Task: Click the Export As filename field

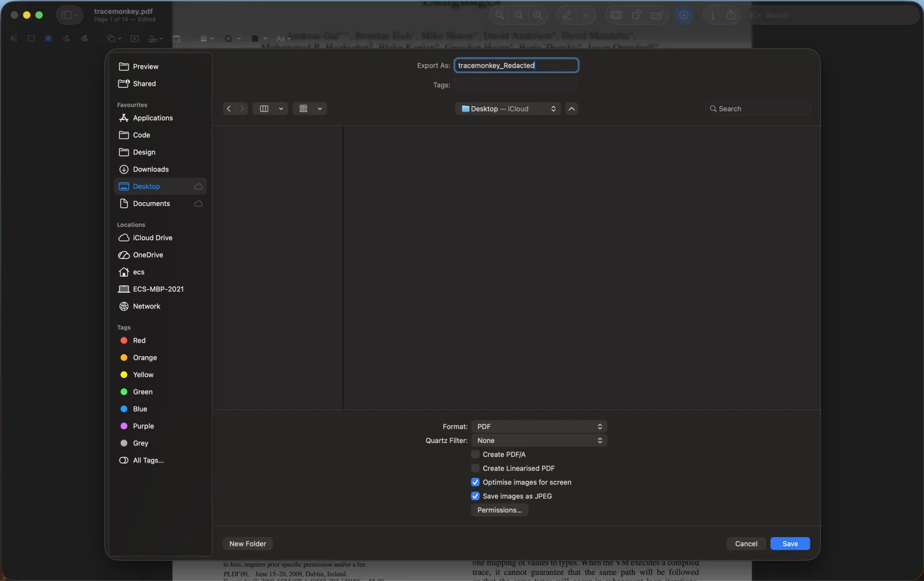Action: [516, 65]
